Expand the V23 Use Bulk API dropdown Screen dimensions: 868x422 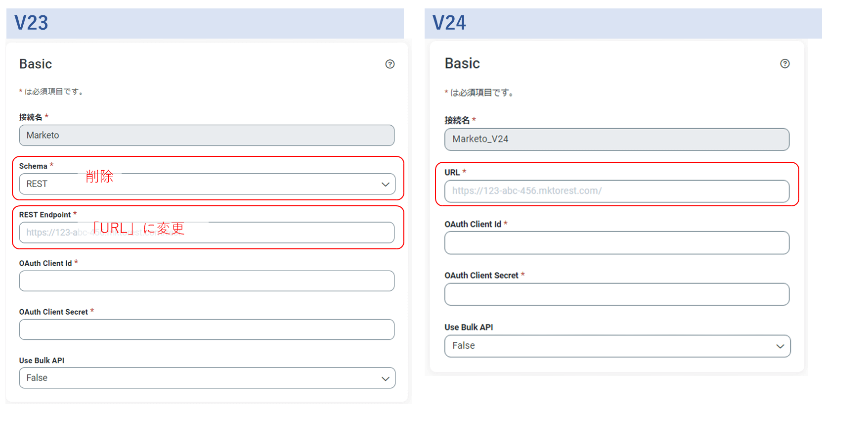tap(207, 378)
